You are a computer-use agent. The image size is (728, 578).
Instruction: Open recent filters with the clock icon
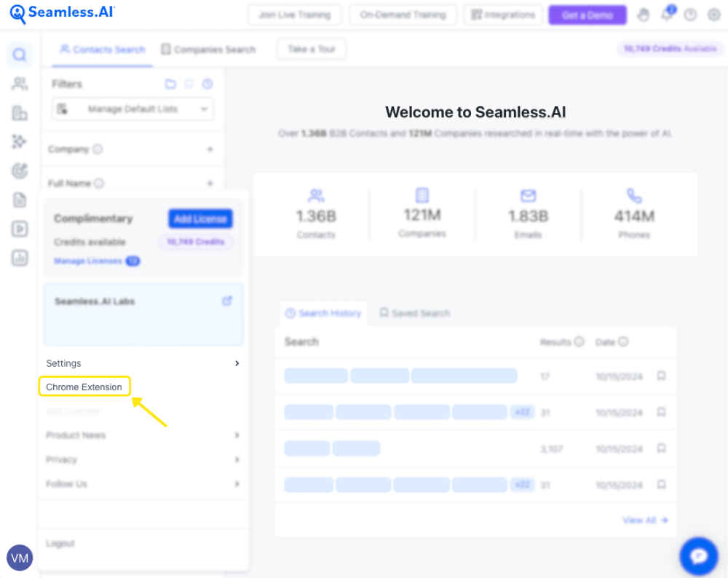(x=207, y=84)
